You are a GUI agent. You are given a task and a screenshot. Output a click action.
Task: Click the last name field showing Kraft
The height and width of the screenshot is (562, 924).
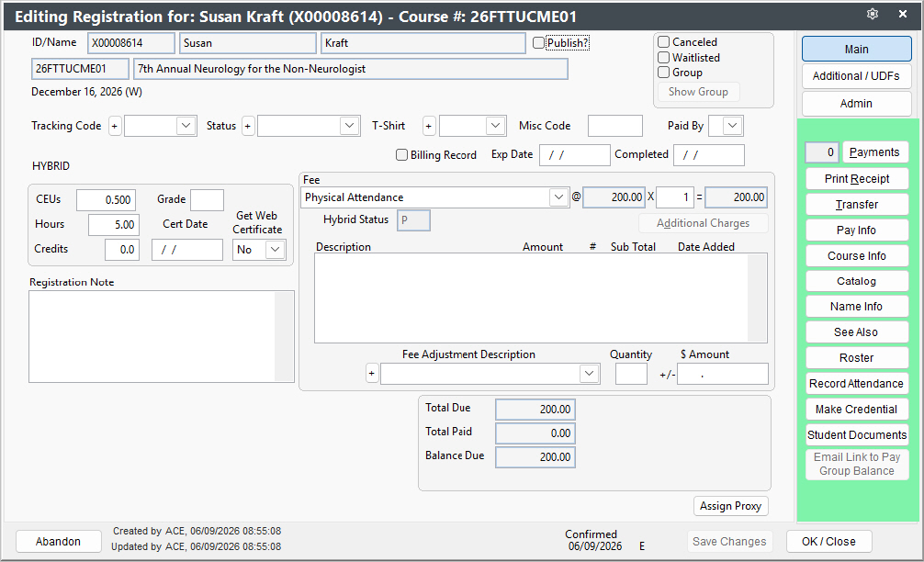coord(423,43)
